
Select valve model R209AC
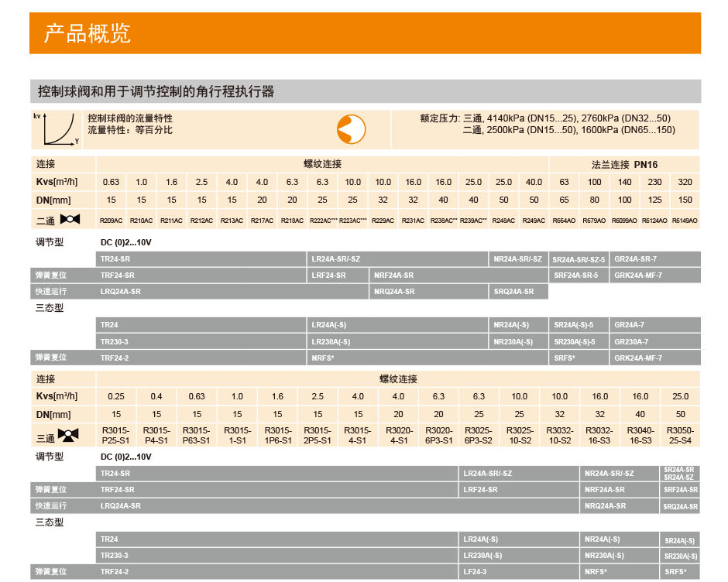[111, 221]
